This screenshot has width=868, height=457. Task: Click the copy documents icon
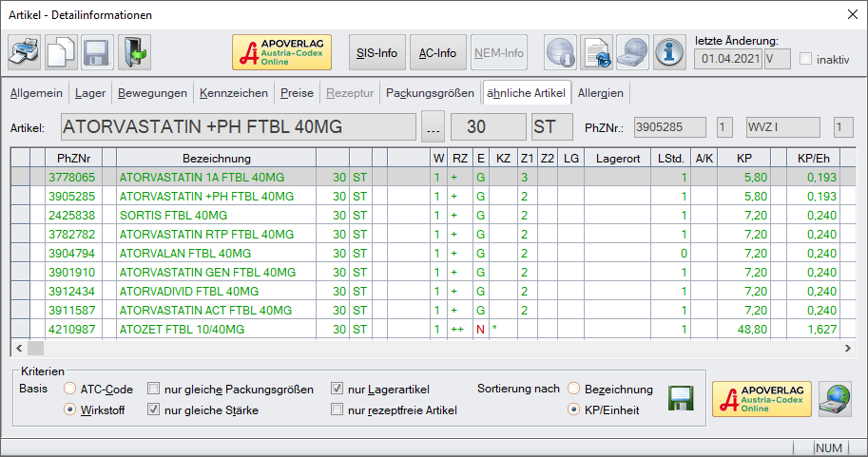pos(61,53)
